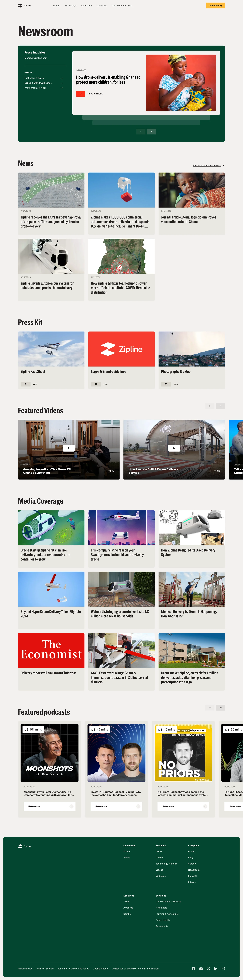The image size is (243, 980).
Task: Advance hero carousel with the next arrow
Action: coord(151,132)
